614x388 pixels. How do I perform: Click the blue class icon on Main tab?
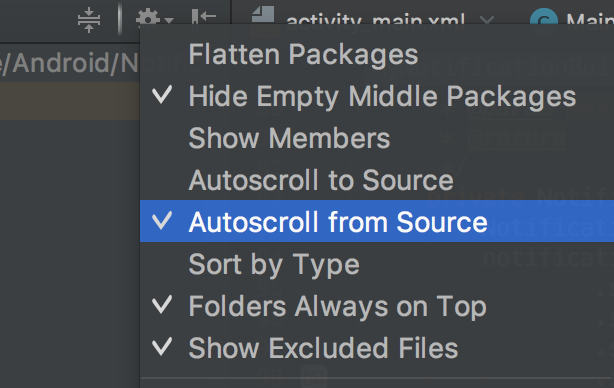[544, 16]
